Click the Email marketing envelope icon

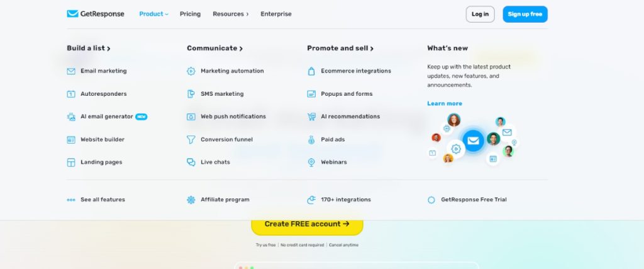71,71
